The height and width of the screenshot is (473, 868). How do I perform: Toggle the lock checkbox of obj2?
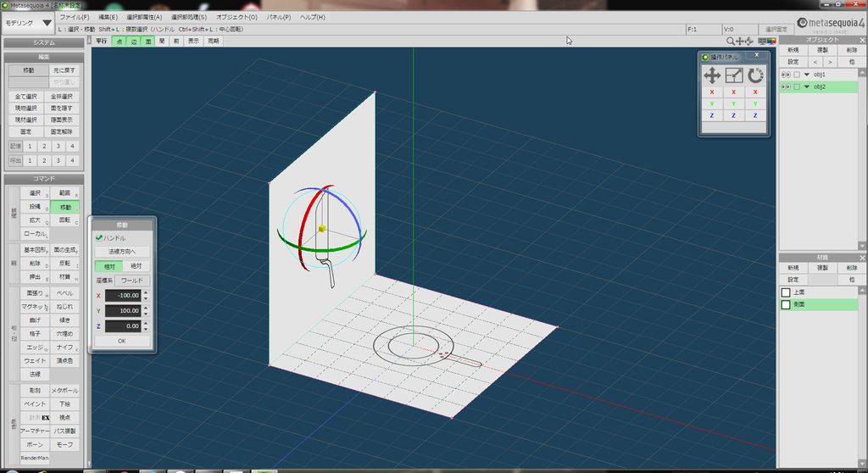[797, 87]
